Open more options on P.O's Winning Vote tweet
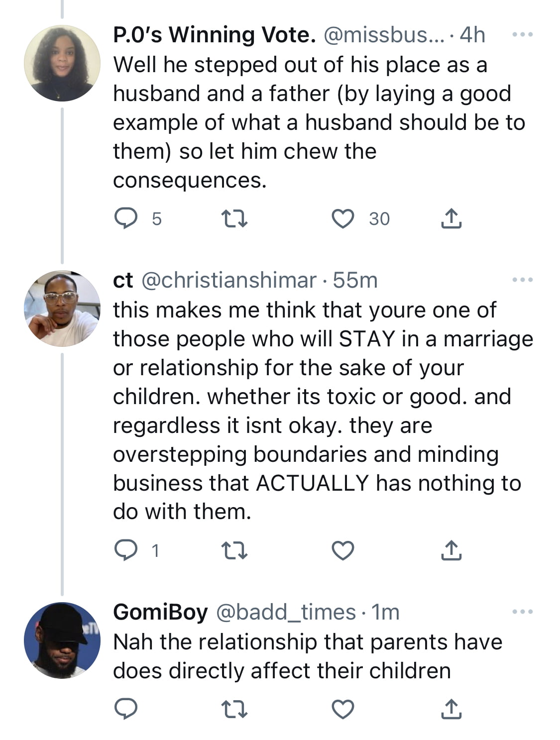This screenshot has height=740, width=560. click(523, 35)
